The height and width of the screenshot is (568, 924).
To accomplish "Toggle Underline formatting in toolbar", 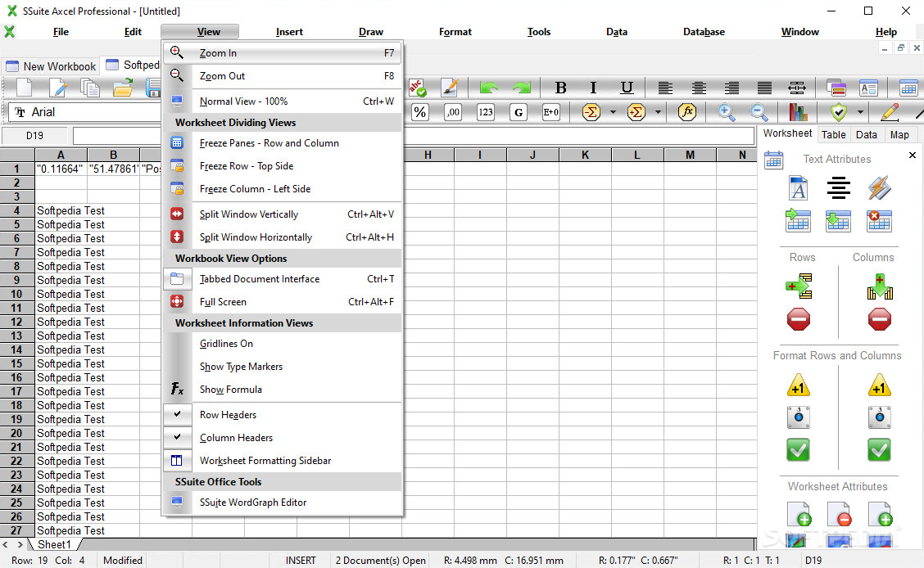I will click(x=627, y=88).
